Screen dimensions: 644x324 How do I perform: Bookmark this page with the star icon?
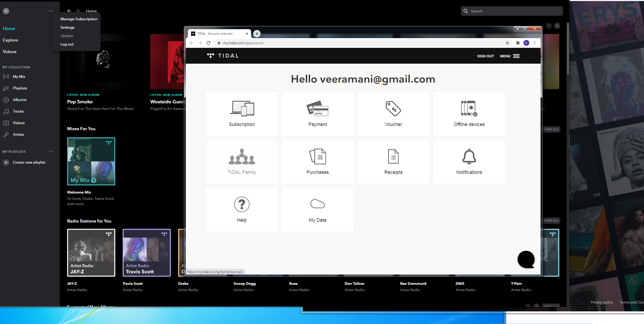pos(507,43)
